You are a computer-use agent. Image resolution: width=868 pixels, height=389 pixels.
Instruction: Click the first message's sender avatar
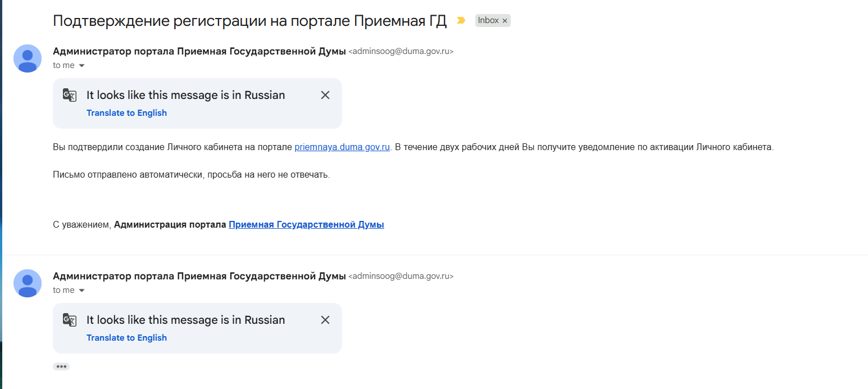pos(28,58)
